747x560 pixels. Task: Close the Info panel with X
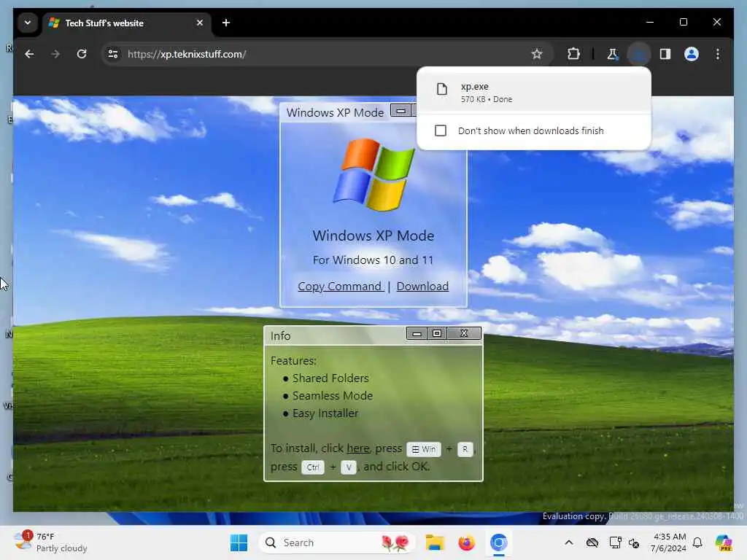tap(463, 333)
